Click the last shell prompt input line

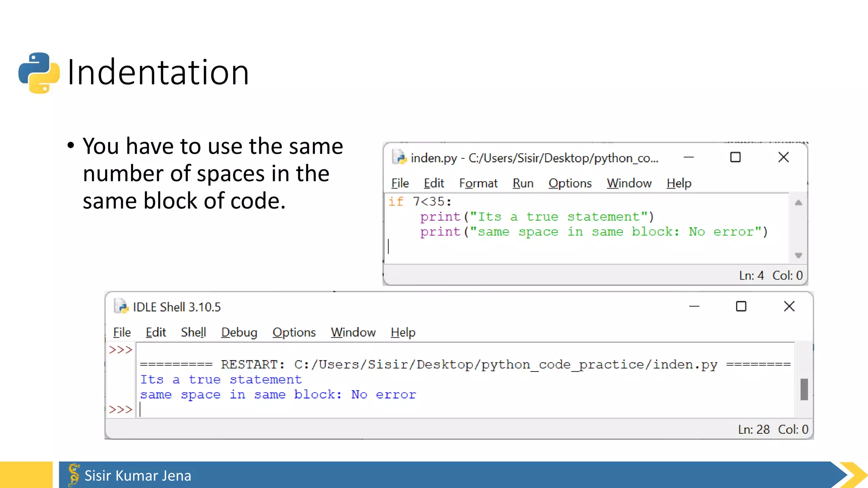pos(465,410)
